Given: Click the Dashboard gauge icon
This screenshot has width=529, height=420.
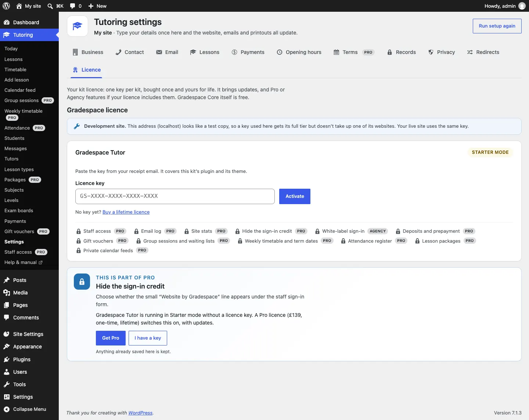Looking at the screenshot, I should click(x=7, y=22).
